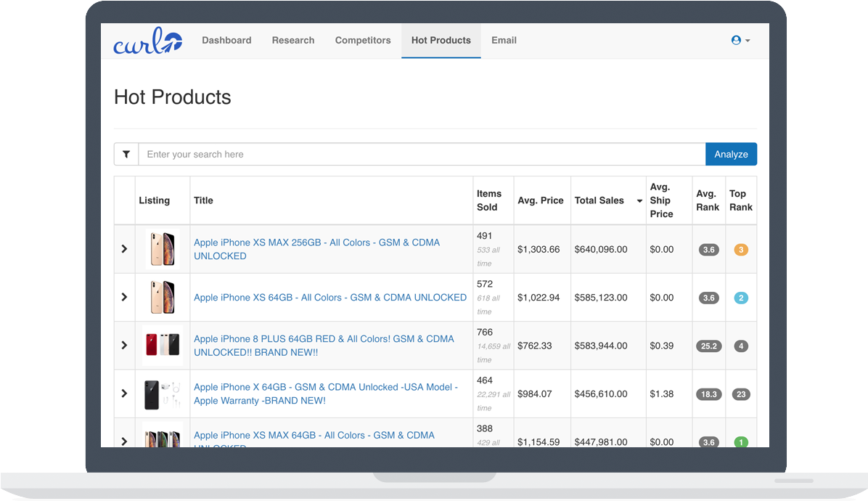Click the Avg. Rank badge showing 25.2
The height and width of the screenshot is (501, 868).
coord(708,346)
